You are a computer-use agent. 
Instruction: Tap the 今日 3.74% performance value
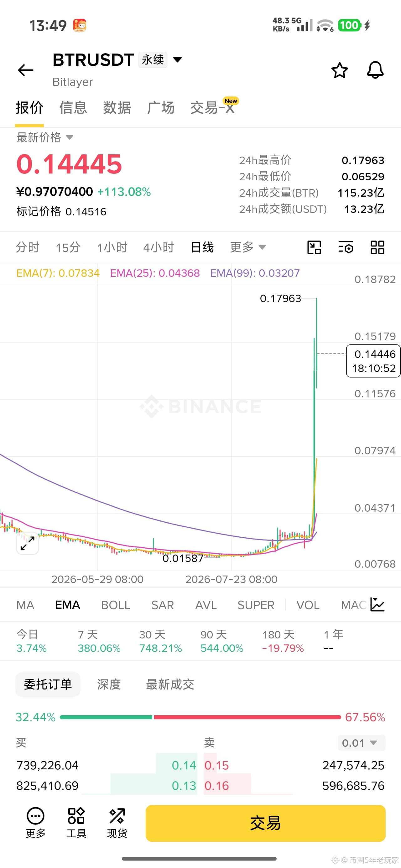point(31,648)
